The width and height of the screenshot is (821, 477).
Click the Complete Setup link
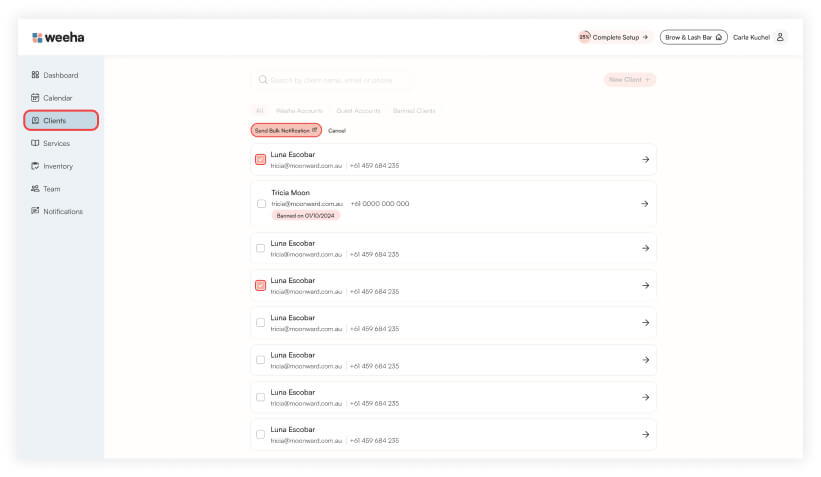click(620, 37)
